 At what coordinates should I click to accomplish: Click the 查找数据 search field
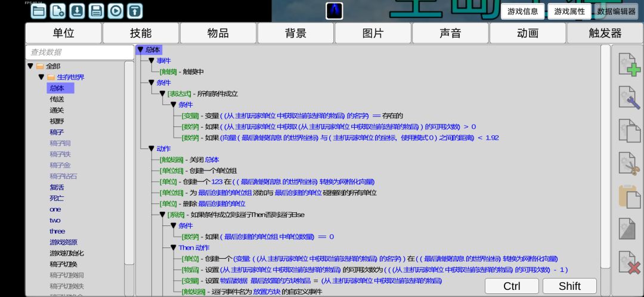point(80,52)
